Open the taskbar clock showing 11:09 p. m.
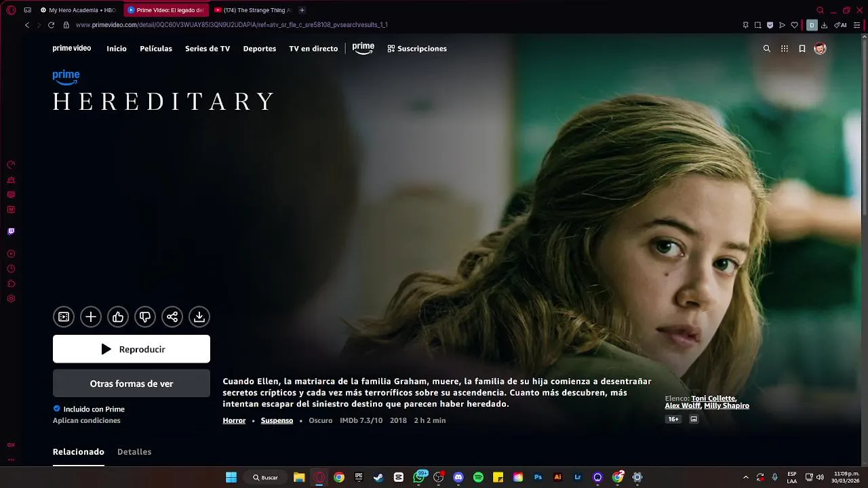 point(846,477)
